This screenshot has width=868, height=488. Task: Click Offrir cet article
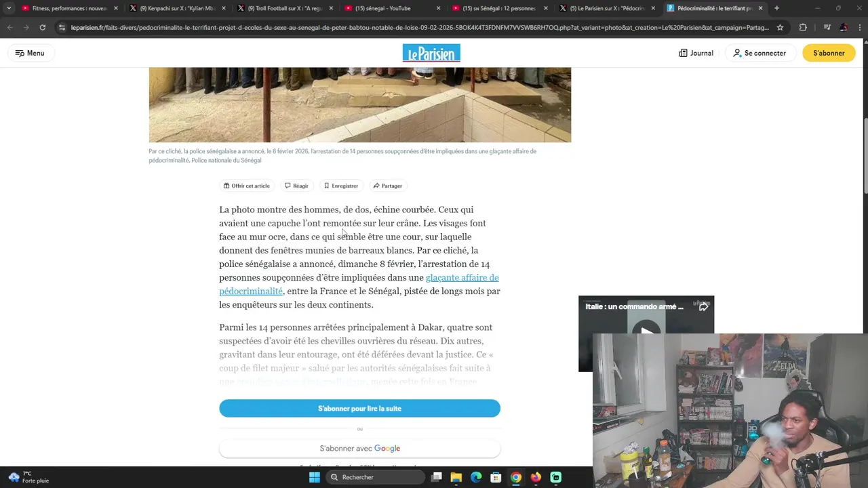point(247,186)
